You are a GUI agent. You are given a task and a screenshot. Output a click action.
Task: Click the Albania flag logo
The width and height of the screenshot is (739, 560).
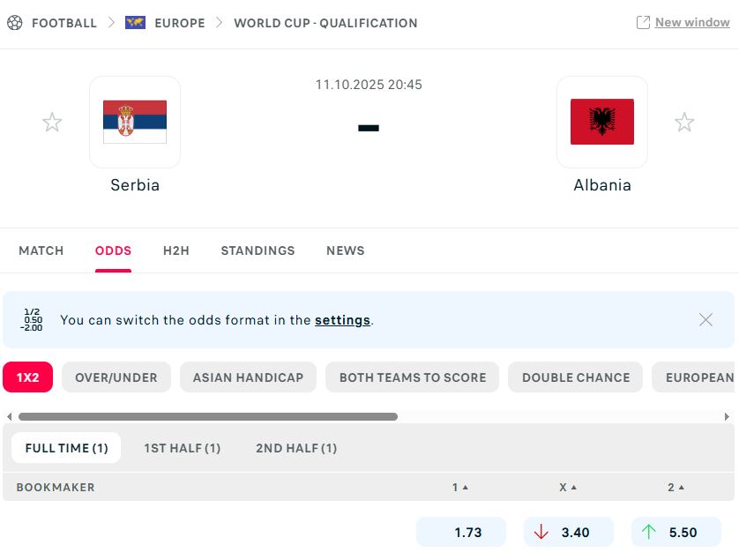tap(602, 122)
